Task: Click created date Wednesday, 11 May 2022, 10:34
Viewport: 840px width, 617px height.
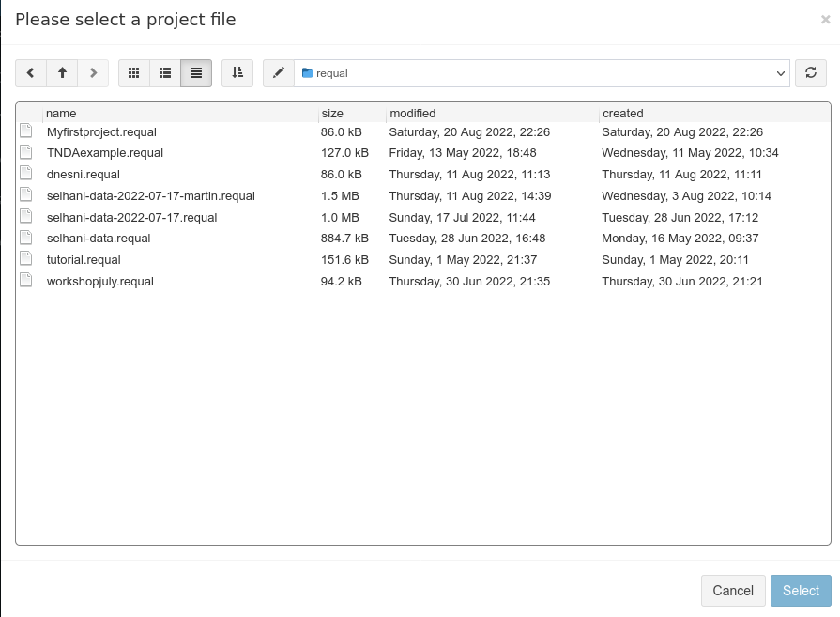Action: (x=690, y=153)
